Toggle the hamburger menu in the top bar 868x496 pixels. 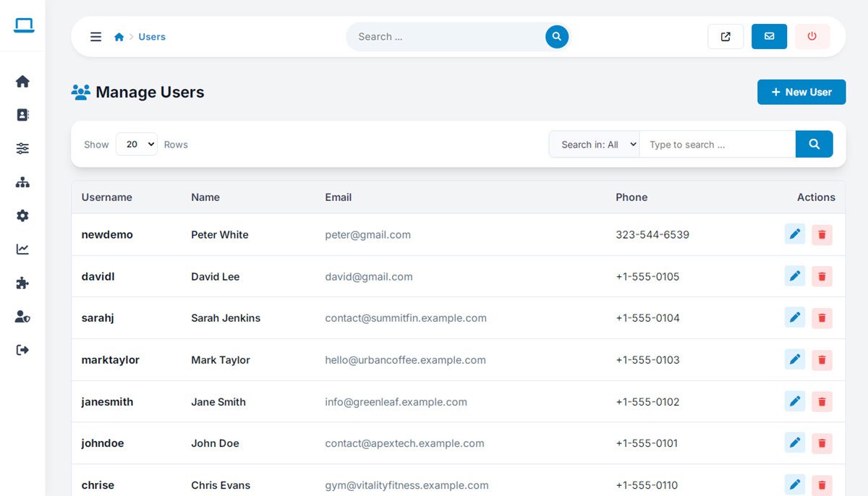(x=95, y=37)
